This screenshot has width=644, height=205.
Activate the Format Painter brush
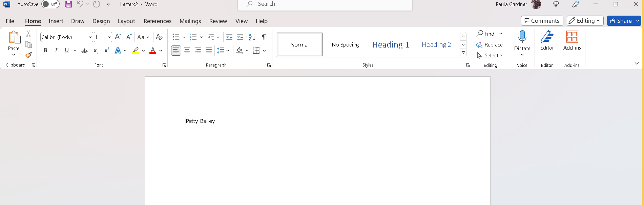tap(28, 55)
